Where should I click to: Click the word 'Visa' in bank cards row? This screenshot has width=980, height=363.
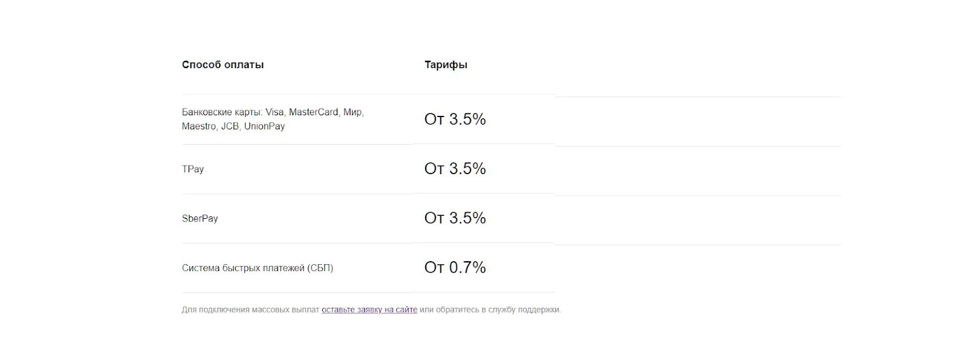point(274,112)
